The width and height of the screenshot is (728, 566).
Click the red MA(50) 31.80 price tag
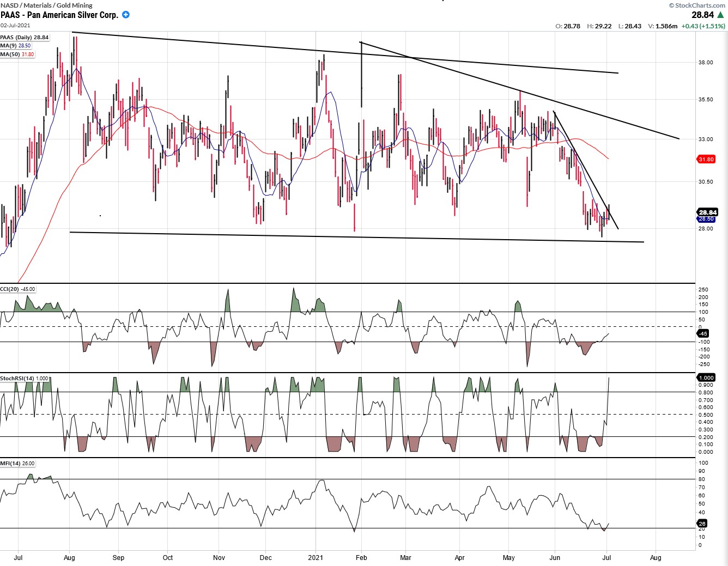(x=706, y=159)
